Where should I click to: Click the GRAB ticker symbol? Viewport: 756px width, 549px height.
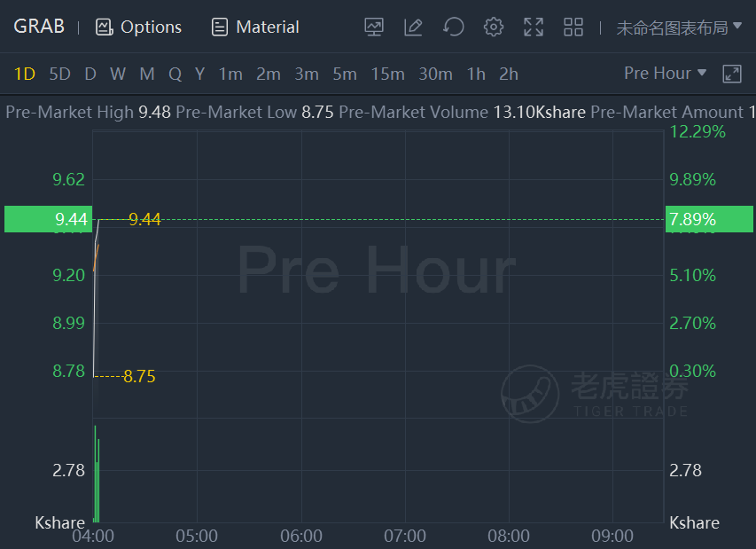coord(39,27)
